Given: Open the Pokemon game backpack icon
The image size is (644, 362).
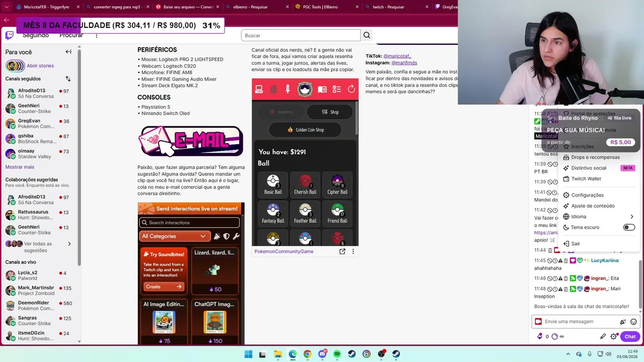Looking at the screenshot, I should click(274, 89).
